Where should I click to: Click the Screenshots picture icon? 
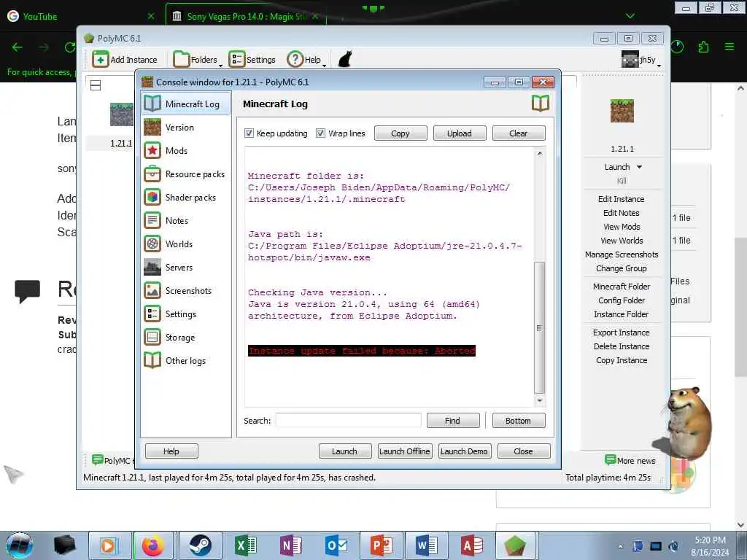[x=152, y=290]
